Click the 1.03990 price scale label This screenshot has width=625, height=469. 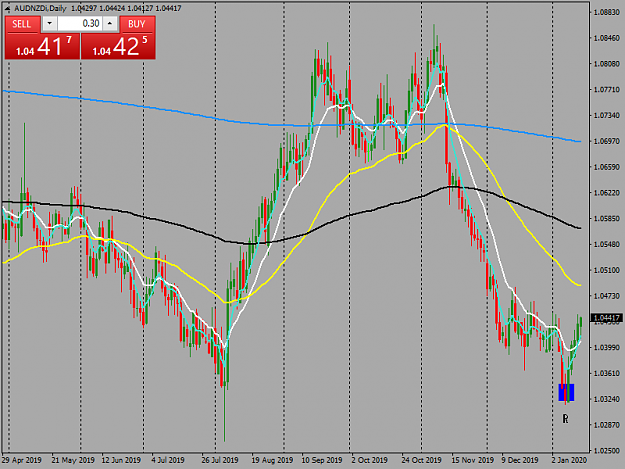point(607,347)
